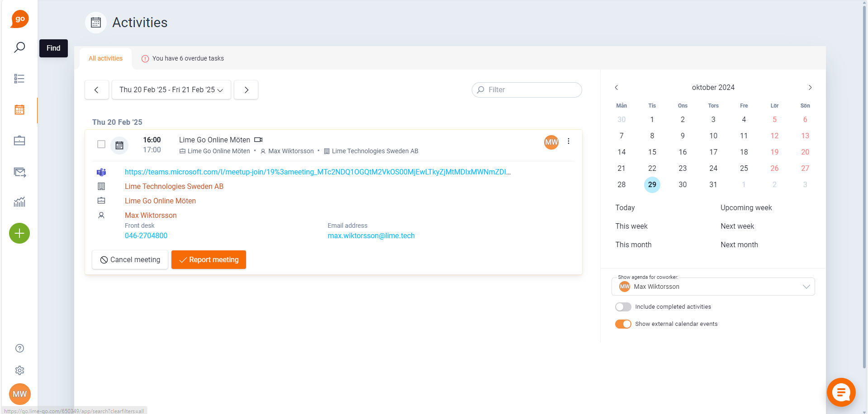
Task: Click the MW avatar on the meeting row
Action: coord(551,142)
